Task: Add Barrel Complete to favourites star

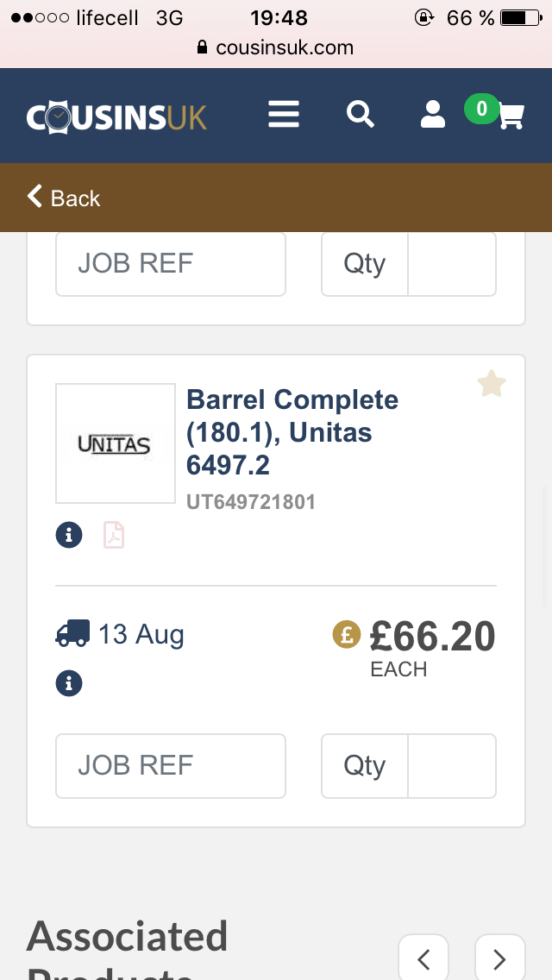Action: 492,384
